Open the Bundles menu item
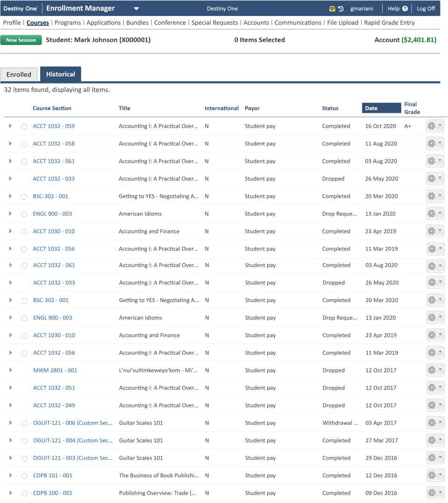The width and height of the screenshot is (448, 503). pos(137,22)
